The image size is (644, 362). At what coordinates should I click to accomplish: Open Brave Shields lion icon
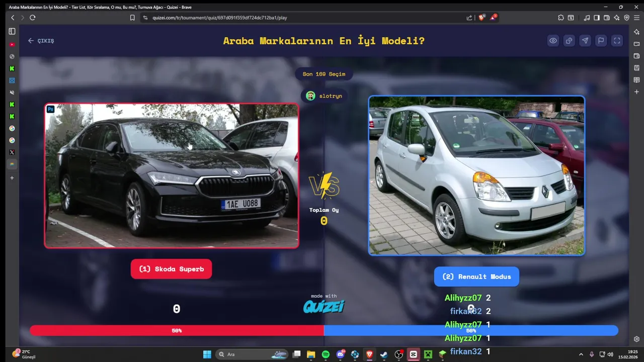(x=481, y=18)
